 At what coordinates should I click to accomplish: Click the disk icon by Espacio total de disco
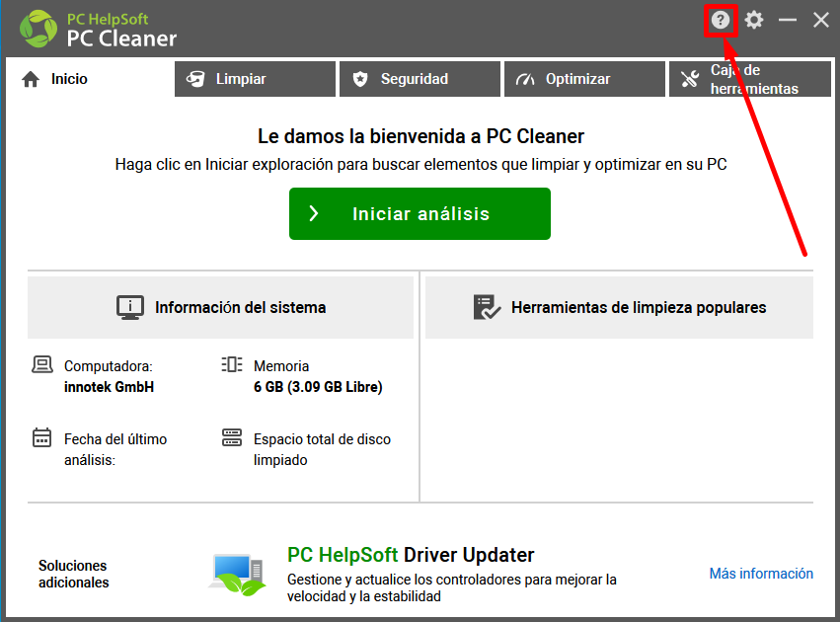[232, 437]
